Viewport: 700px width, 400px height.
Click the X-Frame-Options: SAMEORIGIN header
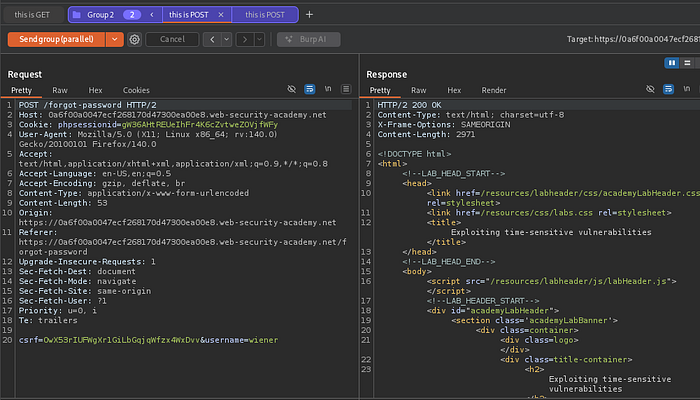pos(444,125)
